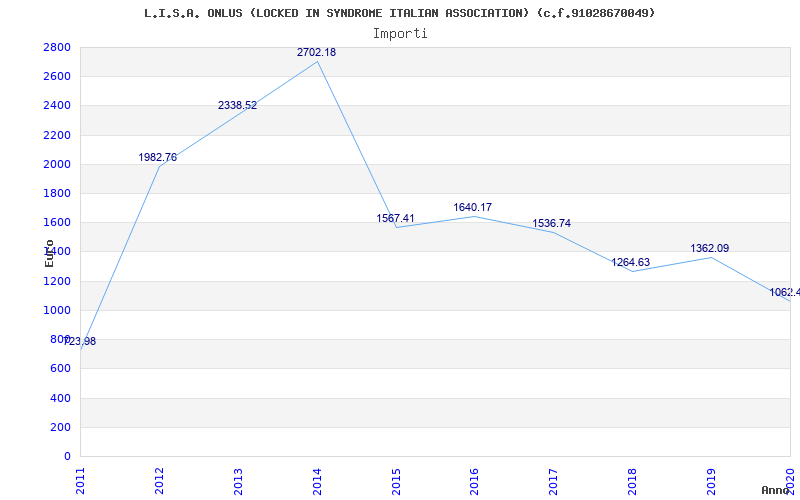The width and height of the screenshot is (800, 500).
Task: Click the data label 723.98
Action: (x=80, y=341)
